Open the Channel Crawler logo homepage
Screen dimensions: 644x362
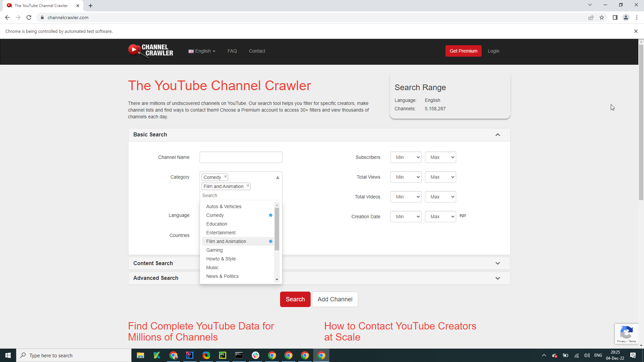(151, 51)
